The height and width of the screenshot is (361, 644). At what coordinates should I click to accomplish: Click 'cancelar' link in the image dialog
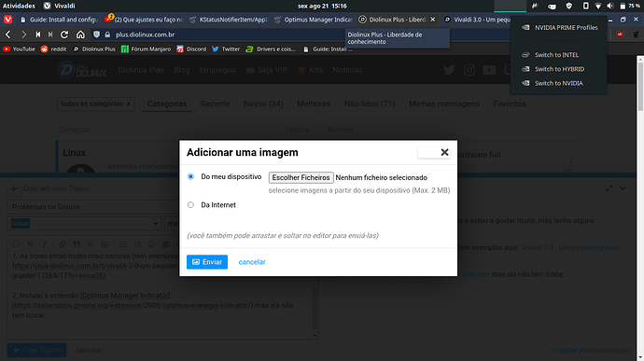252,261
